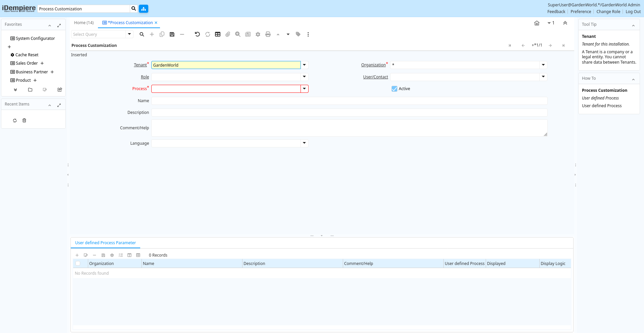Click the Find record magnifier icon
The height and width of the screenshot is (333, 644).
click(x=142, y=34)
